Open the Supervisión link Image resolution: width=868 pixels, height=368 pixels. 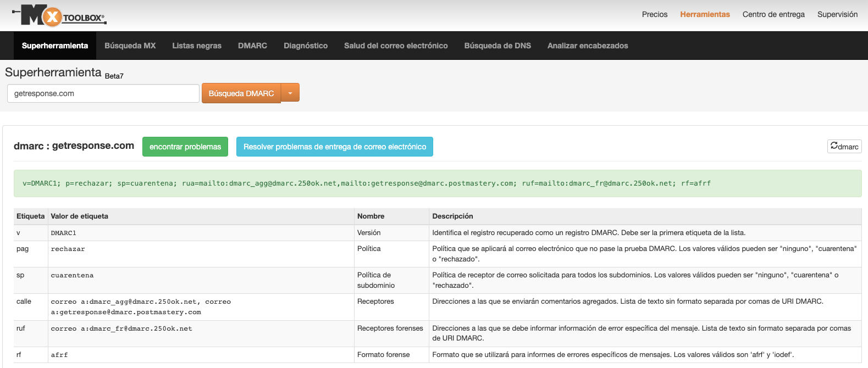tap(837, 14)
